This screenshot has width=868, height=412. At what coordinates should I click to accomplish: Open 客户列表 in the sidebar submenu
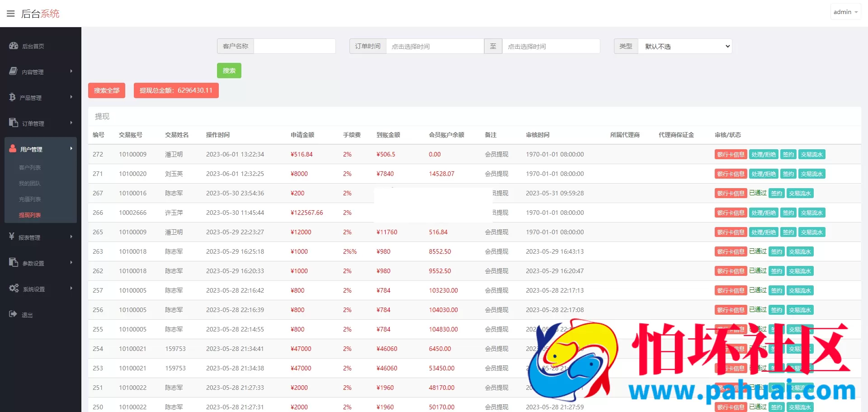point(30,168)
